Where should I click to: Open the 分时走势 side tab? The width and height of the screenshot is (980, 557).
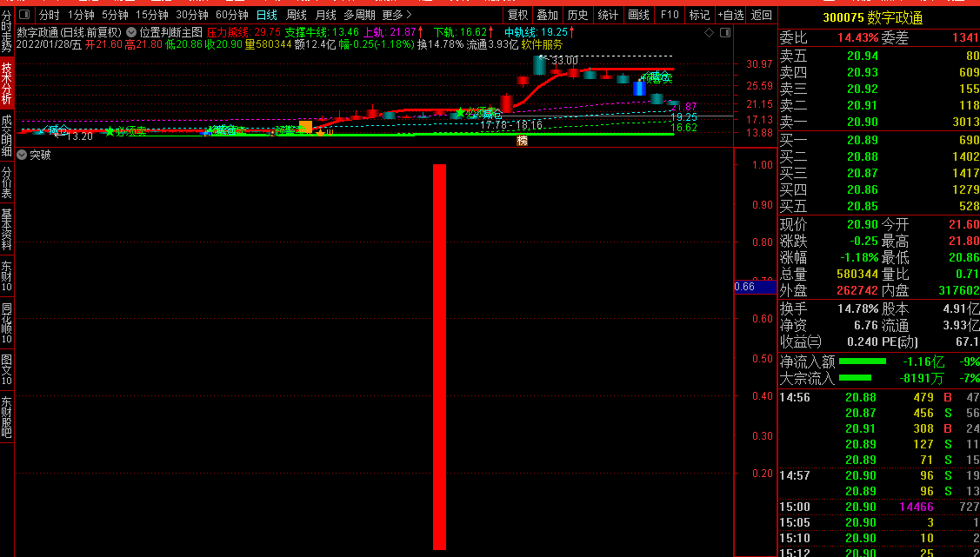click(x=7, y=30)
